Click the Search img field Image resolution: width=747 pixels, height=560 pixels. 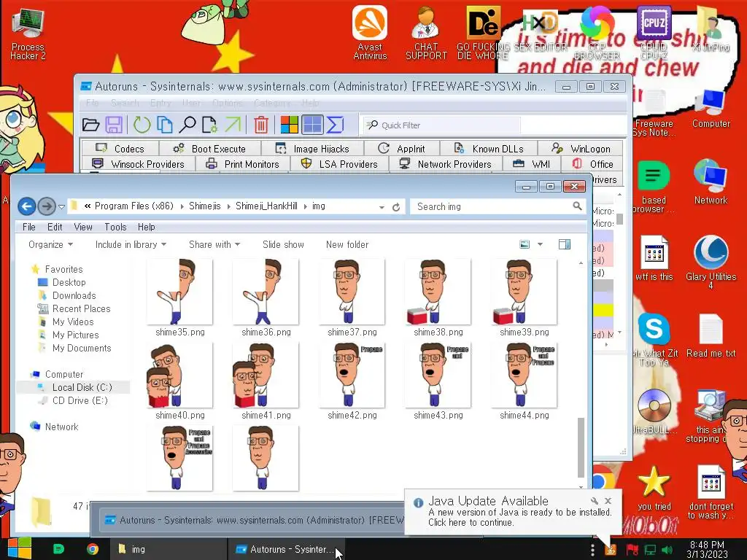pyautogui.click(x=498, y=206)
